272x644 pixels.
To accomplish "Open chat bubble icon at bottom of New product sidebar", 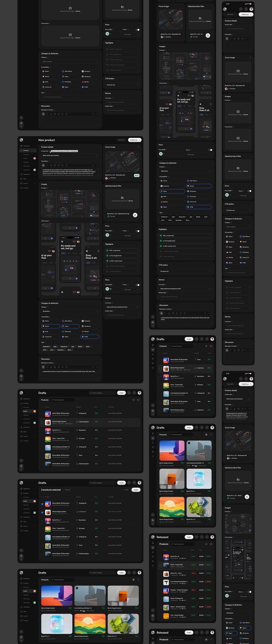I will 21,371.
